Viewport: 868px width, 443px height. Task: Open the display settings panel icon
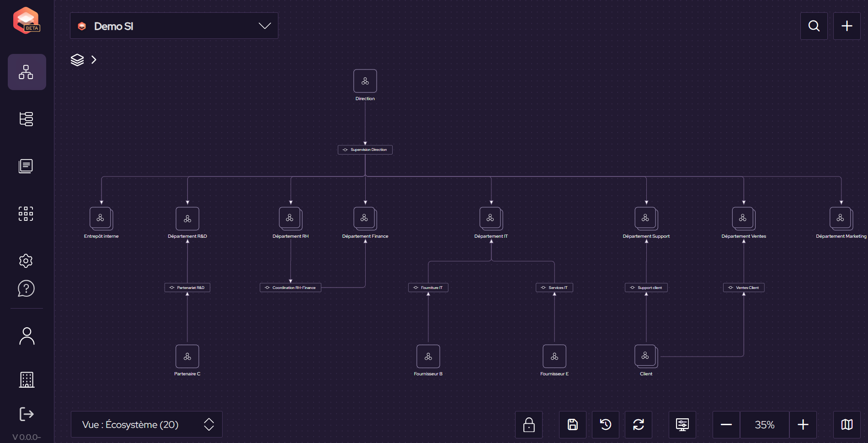tap(682, 425)
